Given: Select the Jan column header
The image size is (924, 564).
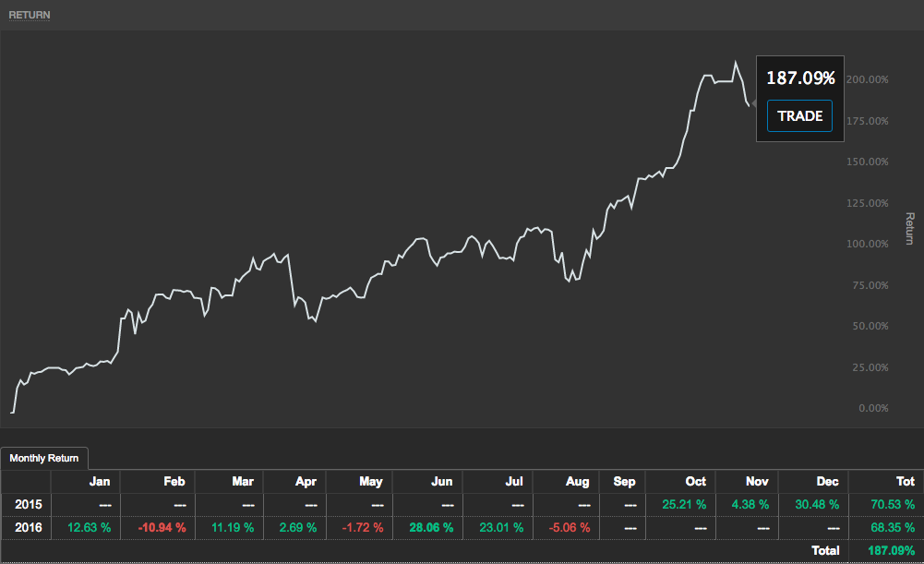Looking at the screenshot, I should [100, 481].
